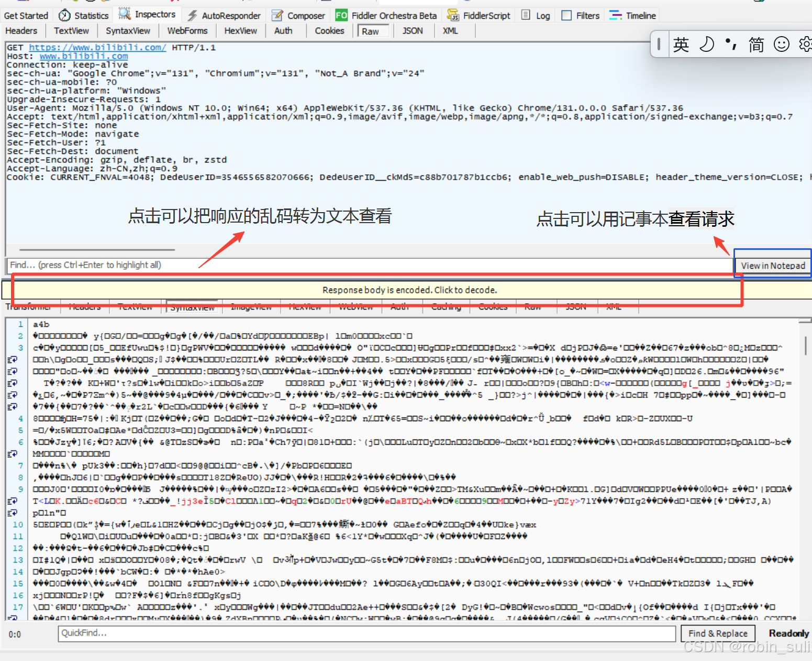Click response line number 1
The width and height of the screenshot is (812, 661).
coord(20,325)
